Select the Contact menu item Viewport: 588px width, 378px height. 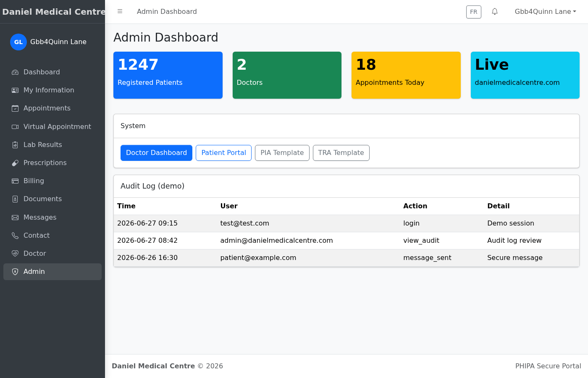coord(52,236)
